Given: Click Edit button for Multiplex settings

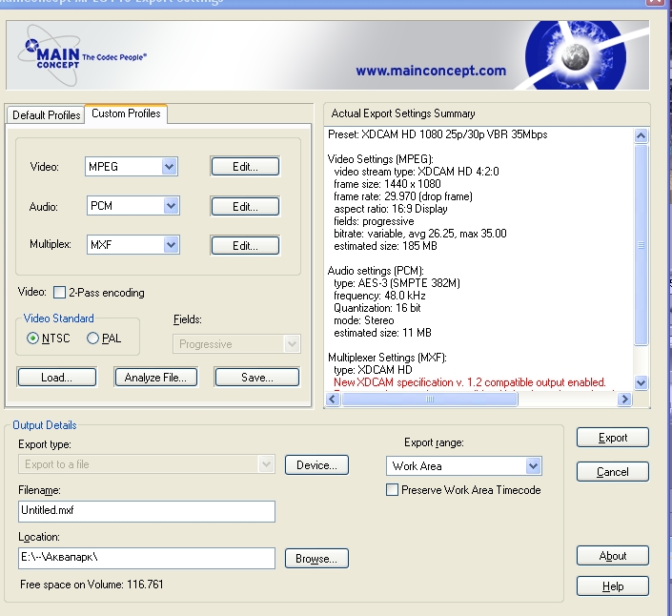Looking at the screenshot, I should pyautogui.click(x=245, y=246).
